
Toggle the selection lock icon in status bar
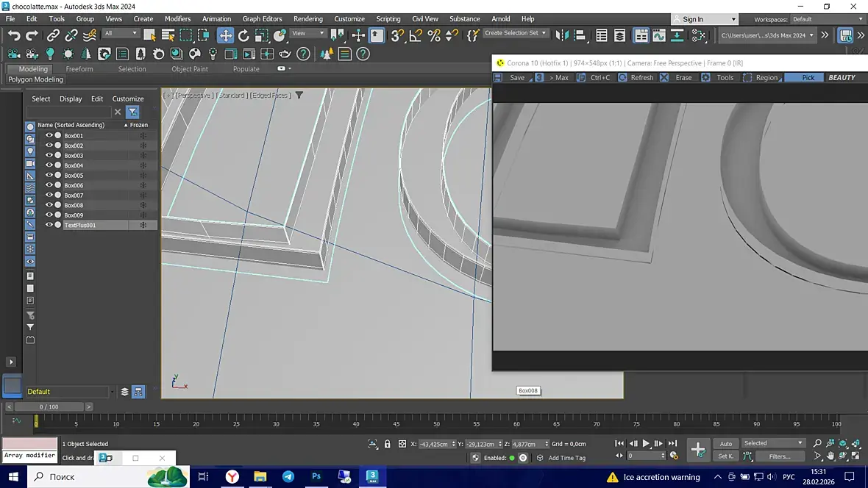387,444
